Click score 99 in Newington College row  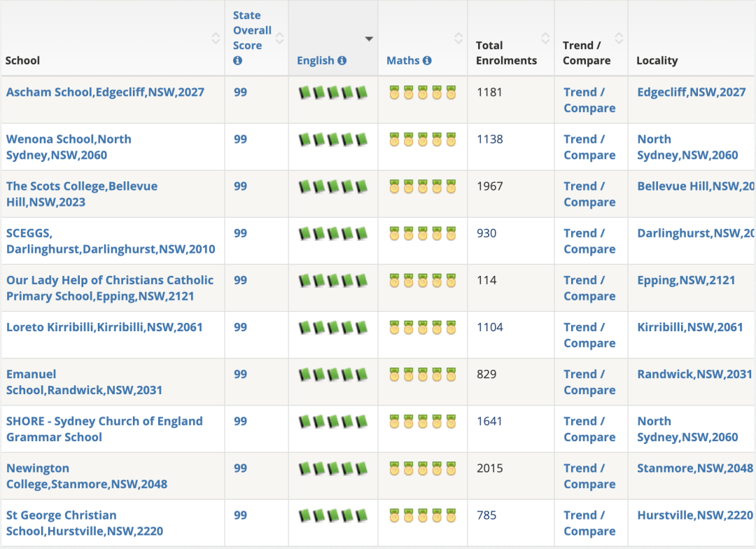(240, 468)
